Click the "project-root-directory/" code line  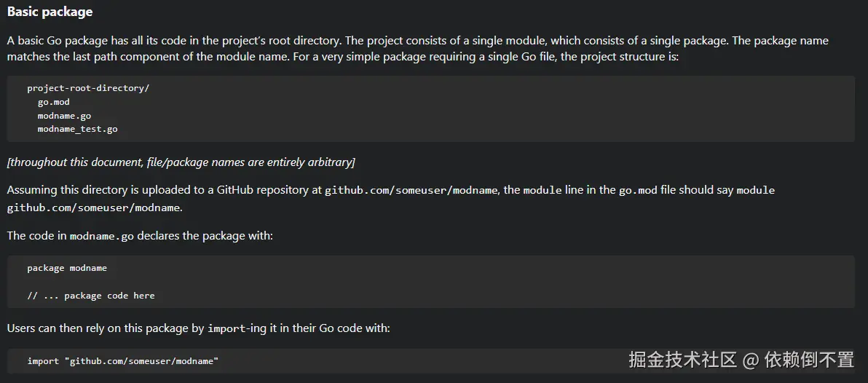(x=88, y=88)
